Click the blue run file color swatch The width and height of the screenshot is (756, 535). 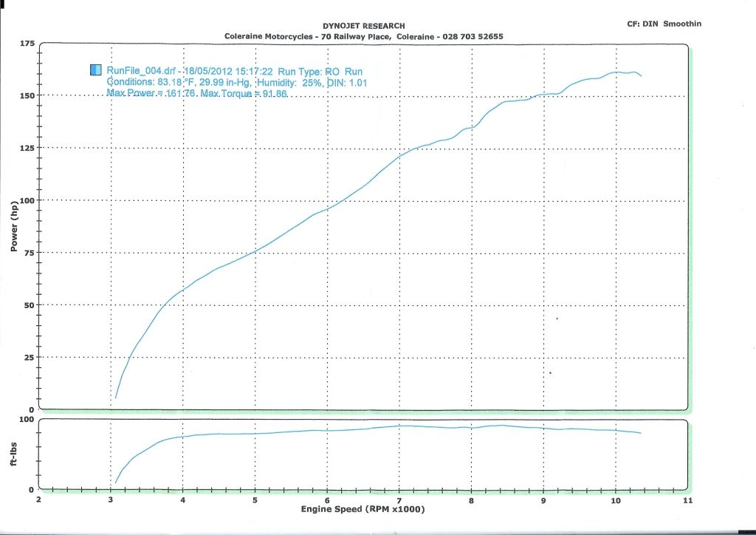click(95, 70)
